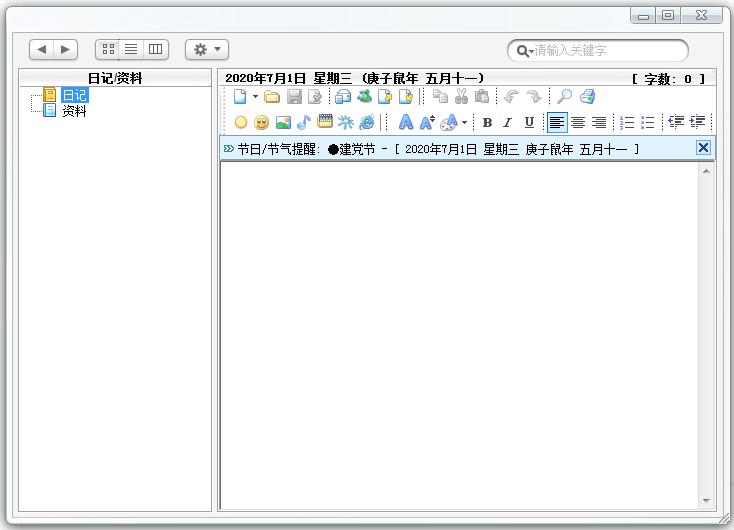Click the 日记/资料 panel header
This screenshot has height=530, width=734.
click(x=115, y=78)
